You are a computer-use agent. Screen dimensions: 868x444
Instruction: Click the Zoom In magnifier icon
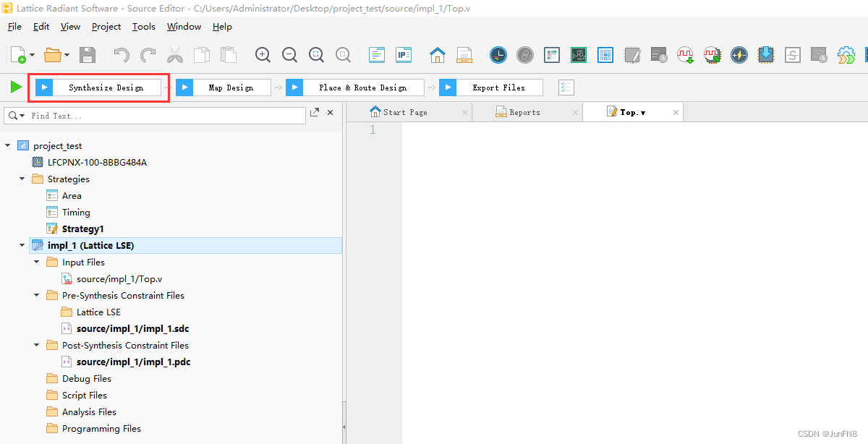coord(263,54)
